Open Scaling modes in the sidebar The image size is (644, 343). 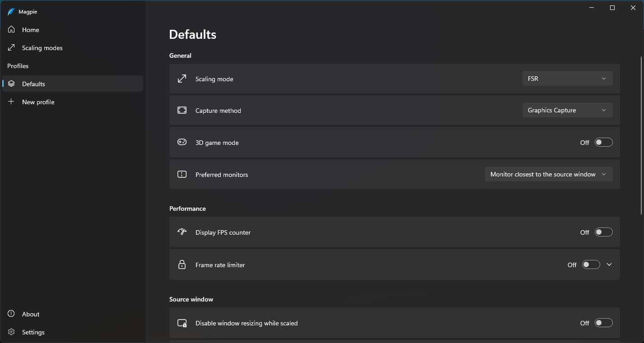click(x=42, y=48)
